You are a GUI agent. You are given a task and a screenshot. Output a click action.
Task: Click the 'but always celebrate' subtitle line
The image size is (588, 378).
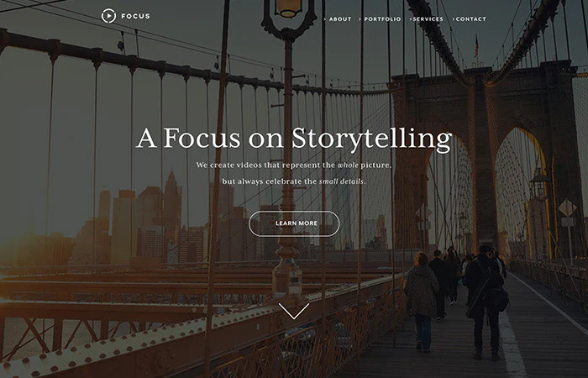coord(294,181)
